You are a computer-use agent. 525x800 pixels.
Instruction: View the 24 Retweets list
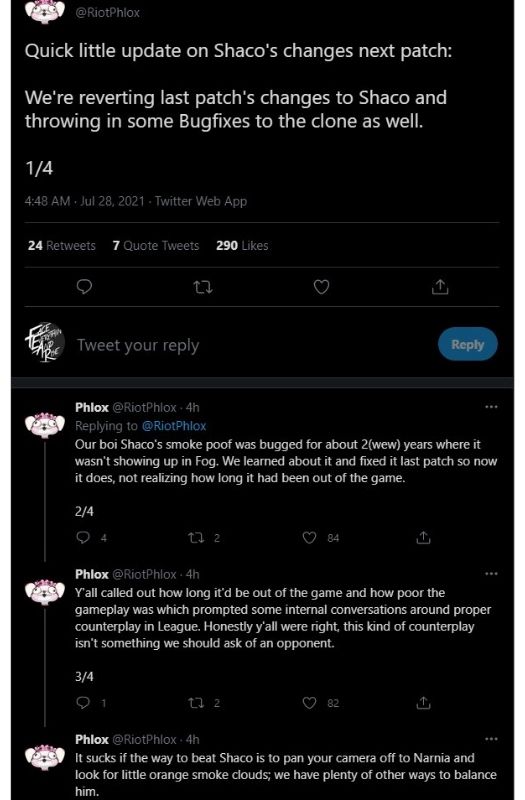click(62, 245)
